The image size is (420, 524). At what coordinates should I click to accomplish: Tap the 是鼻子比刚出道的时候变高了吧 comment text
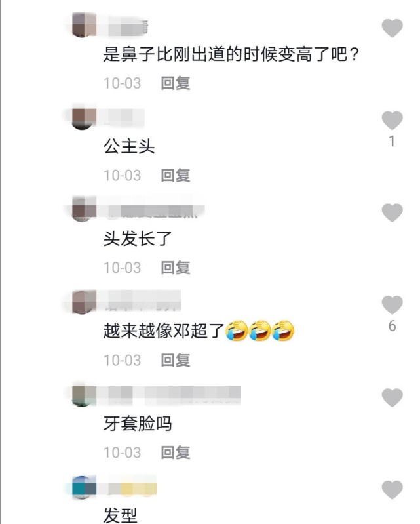point(231,54)
